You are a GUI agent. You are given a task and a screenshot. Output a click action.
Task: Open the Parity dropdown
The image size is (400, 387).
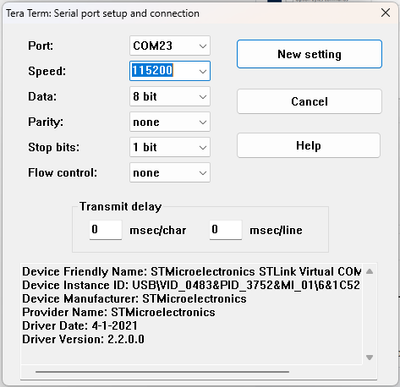tap(170, 122)
